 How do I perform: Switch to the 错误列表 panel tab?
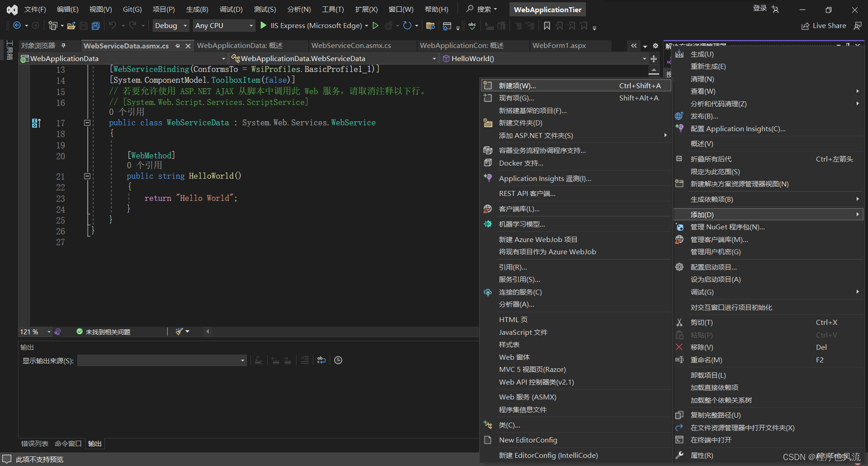pyautogui.click(x=35, y=443)
